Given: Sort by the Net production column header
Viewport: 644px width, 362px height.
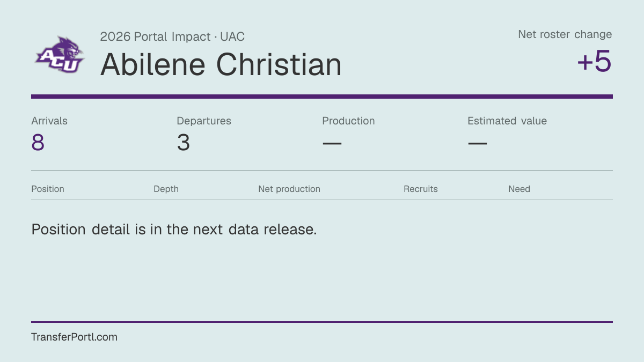Looking at the screenshot, I should [289, 189].
